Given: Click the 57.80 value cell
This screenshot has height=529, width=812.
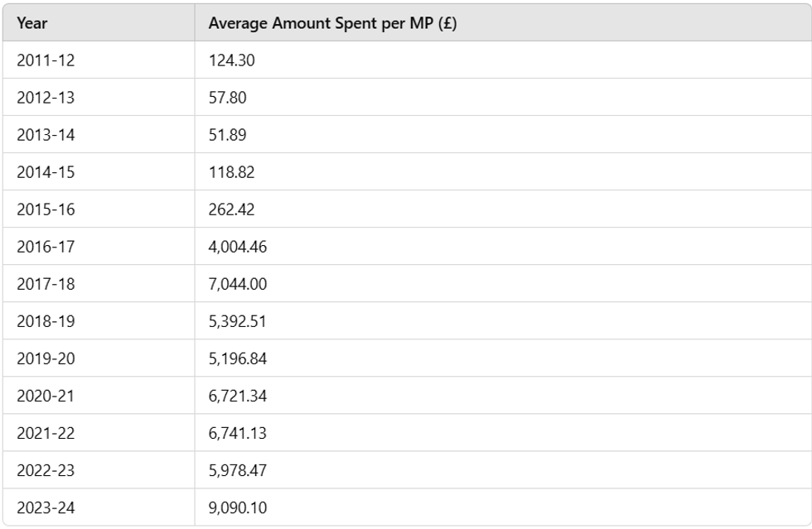Looking at the screenshot, I should (227, 98).
